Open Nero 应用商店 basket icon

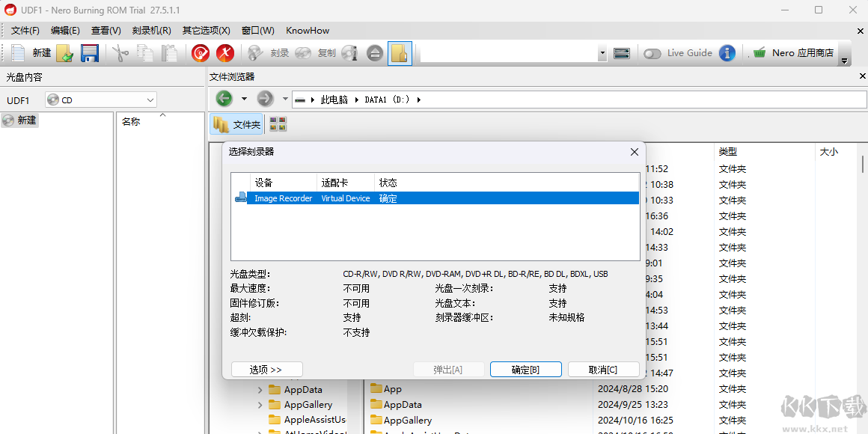click(x=760, y=53)
